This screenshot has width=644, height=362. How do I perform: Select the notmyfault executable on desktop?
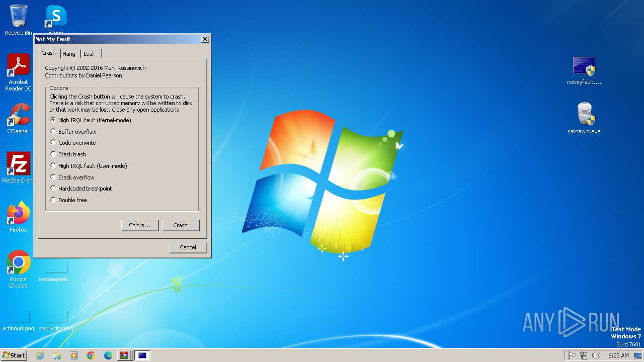(584, 70)
